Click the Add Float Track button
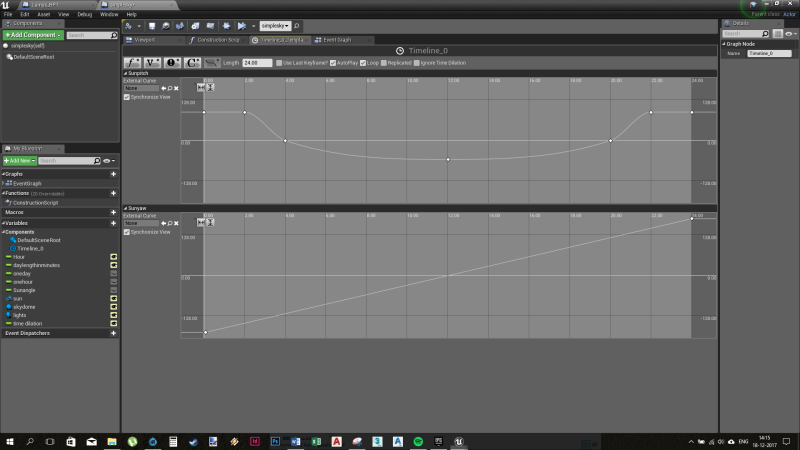The image size is (800, 450). point(132,62)
